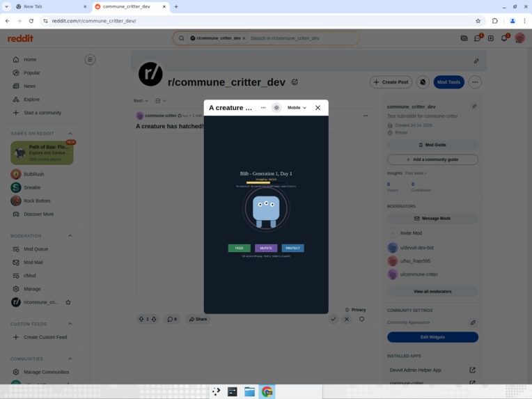This screenshot has height=399, width=532.
Task: Click Discover More games
Action: [39, 214]
